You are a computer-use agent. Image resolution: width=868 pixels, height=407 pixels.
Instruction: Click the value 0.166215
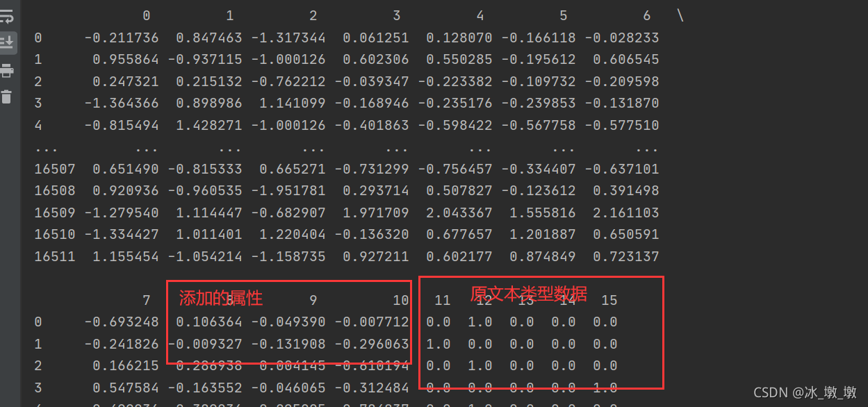coord(126,366)
